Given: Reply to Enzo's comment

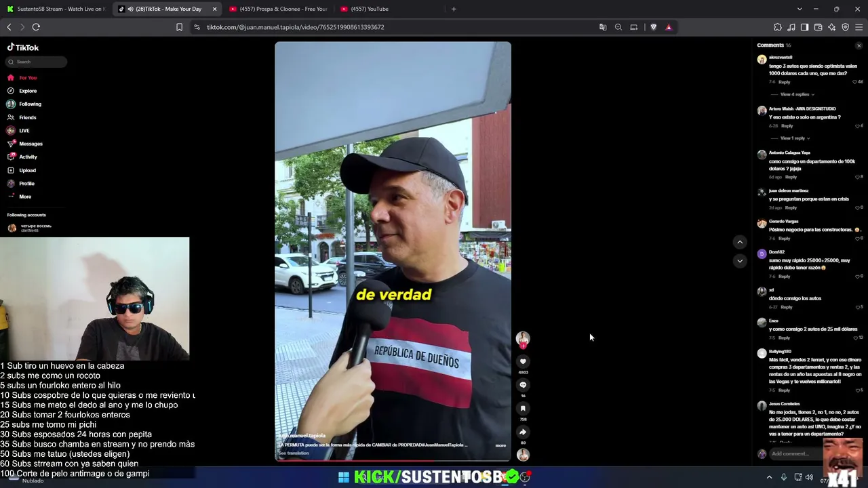Looking at the screenshot, I should pyautogui.click(x=784, y=338).
